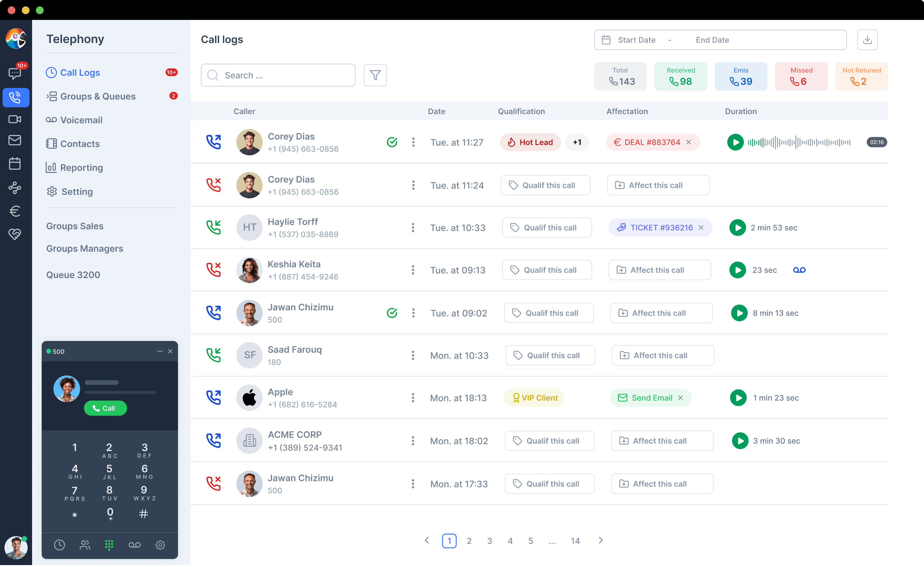Click voicemail icon on Keshia Keita row

799,271
